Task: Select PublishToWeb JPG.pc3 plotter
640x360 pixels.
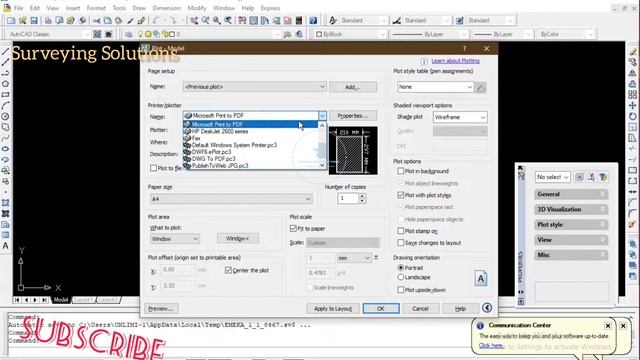Action: tap(220, 166)
